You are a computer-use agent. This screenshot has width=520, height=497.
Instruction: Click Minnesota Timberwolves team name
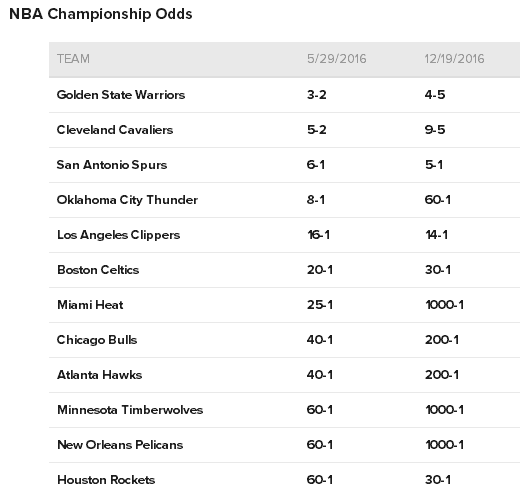coord(130,410)
